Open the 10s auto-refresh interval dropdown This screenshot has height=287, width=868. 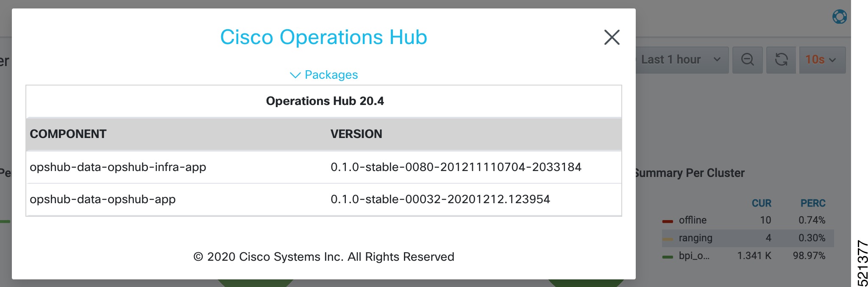click(x=821, y=60)
